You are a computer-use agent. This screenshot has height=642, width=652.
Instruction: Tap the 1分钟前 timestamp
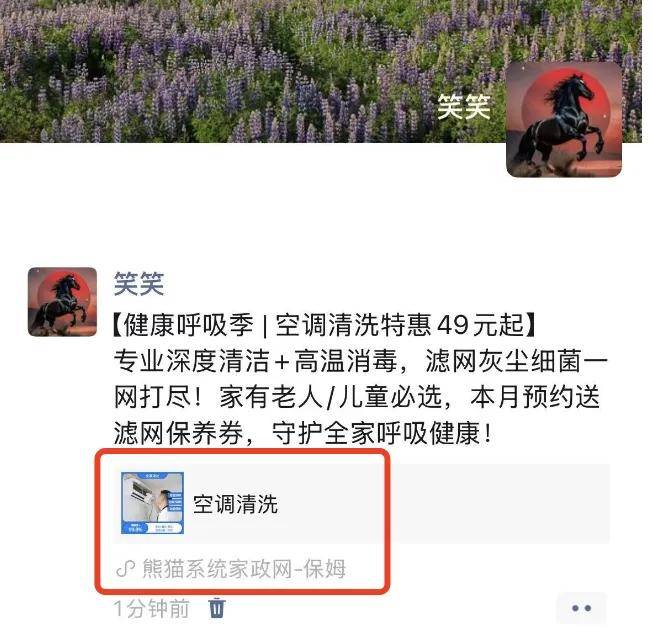(152, 609)
